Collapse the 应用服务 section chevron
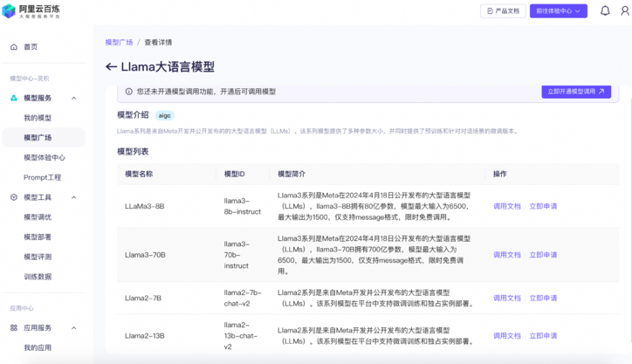The height and width of the screenshot is (364, 632). coord(73,327)
